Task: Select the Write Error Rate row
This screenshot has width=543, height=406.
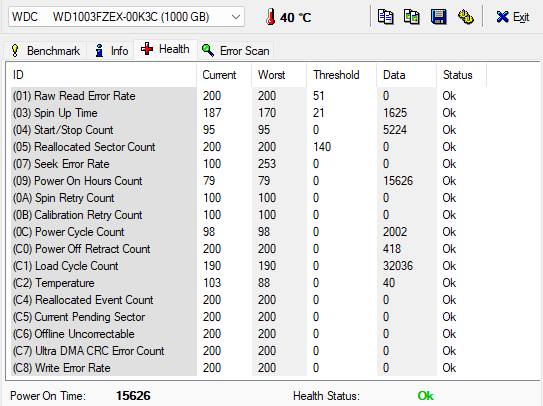Action: coord(249,368)
